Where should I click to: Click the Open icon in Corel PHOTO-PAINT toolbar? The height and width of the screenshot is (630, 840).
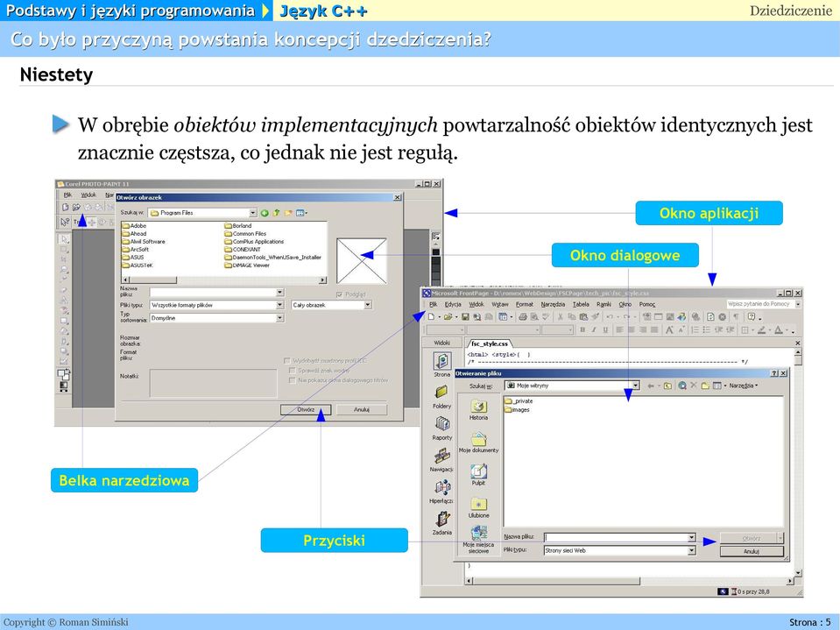pyautogui.click(x=76, y=208)
